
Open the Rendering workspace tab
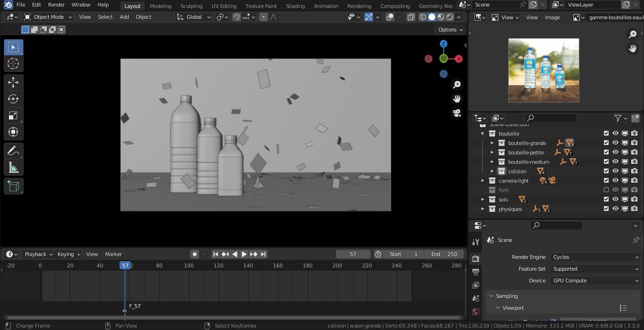click(359, 6)
